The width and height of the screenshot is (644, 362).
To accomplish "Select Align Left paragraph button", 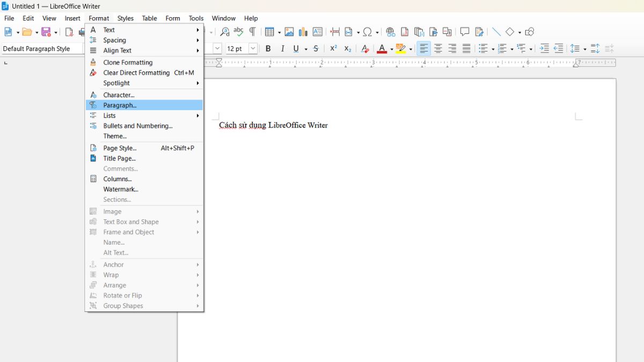I will 424,49.
